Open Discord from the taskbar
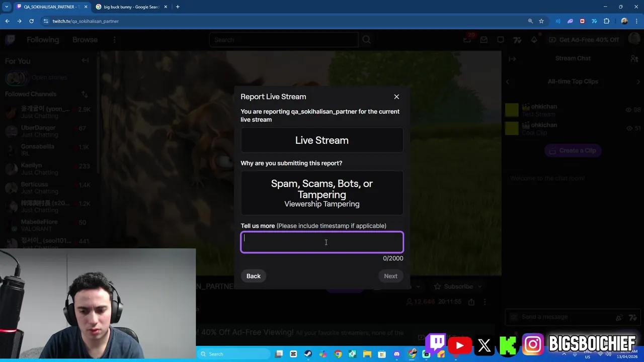This screenshot has width=644, height=362. (x=396, y=354)
